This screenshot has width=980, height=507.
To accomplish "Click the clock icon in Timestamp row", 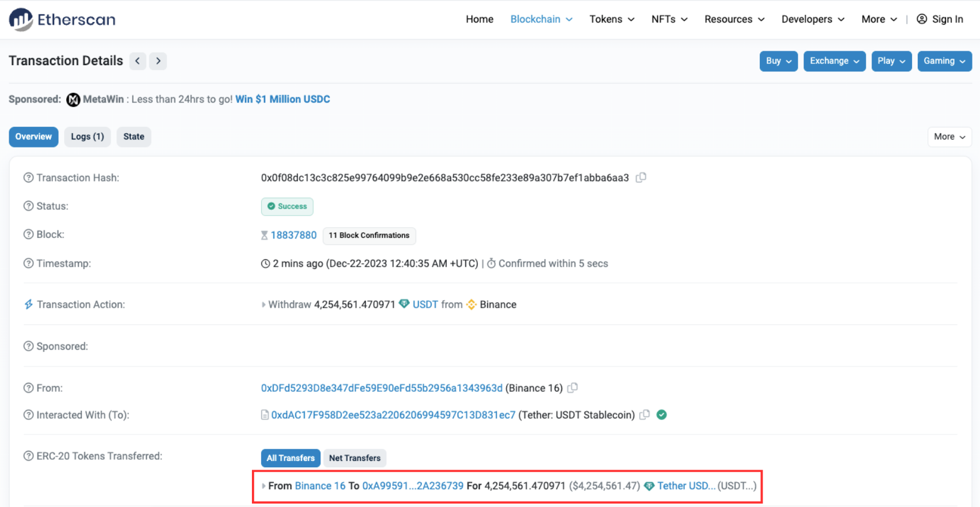I will pos(265,264).
